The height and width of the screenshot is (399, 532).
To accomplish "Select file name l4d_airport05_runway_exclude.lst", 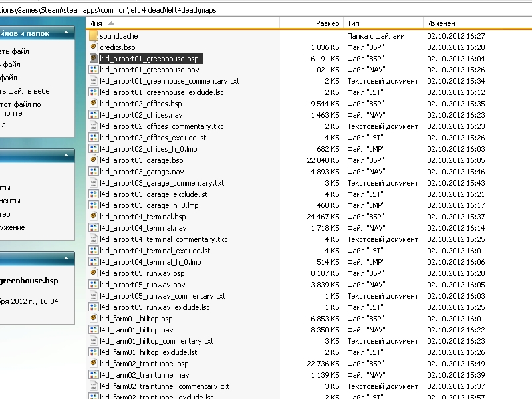I will pyautogui.click(x=154, y=307).
